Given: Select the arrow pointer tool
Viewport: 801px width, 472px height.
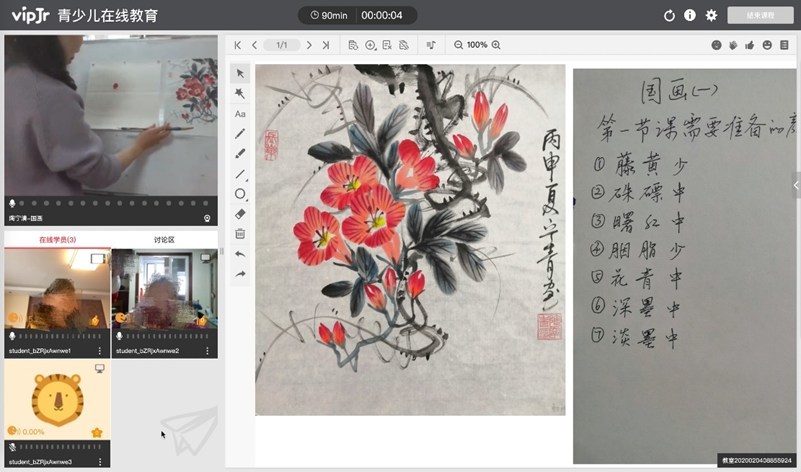Looking at the screenshot, I should click(x=240, y=73).
